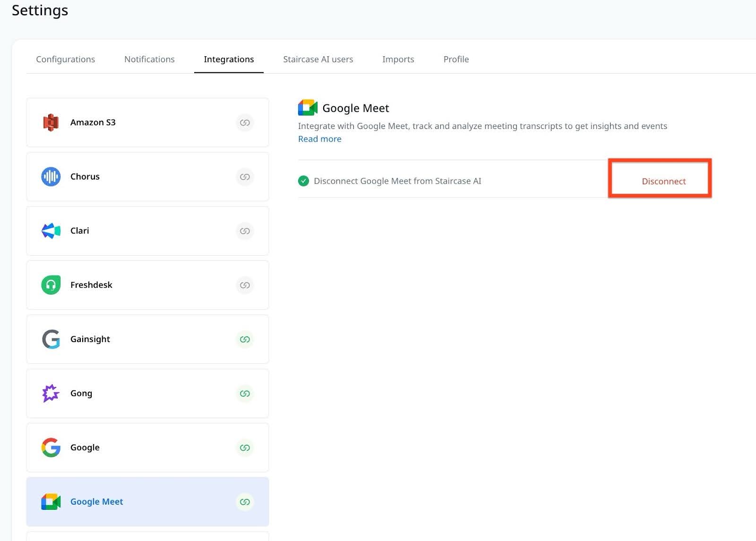756x541 pixels.
Task: Click the green checkmark connected icon
Action: click(x=303, y=181)
